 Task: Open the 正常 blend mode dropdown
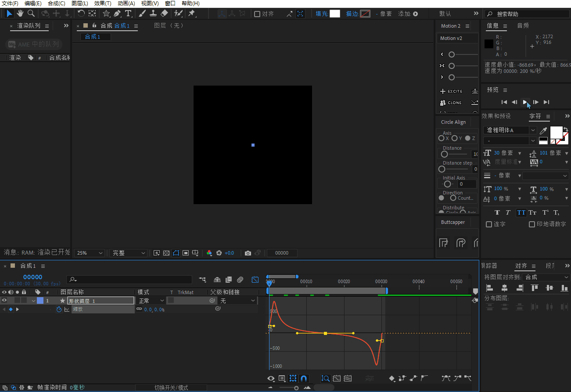(x=151, y=301)
